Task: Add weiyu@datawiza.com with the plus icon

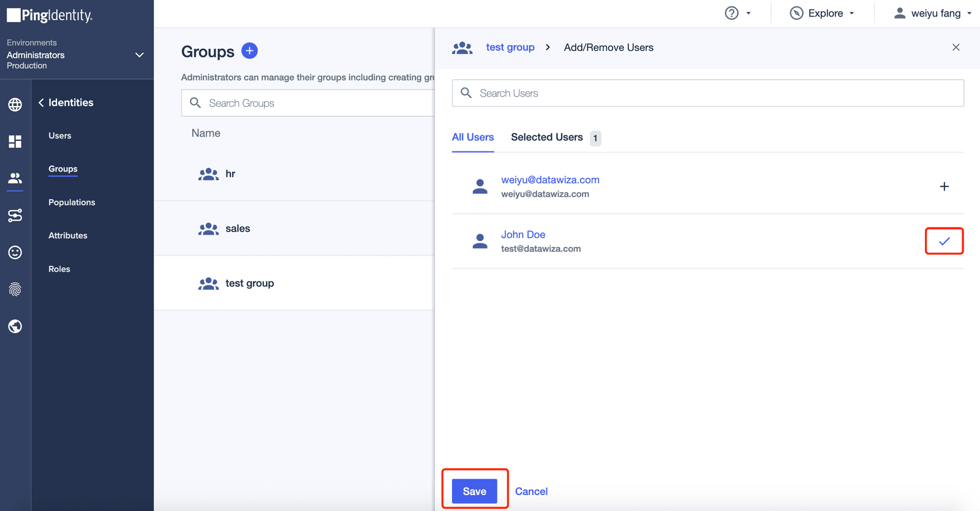Action: click(x=944, y=186)
